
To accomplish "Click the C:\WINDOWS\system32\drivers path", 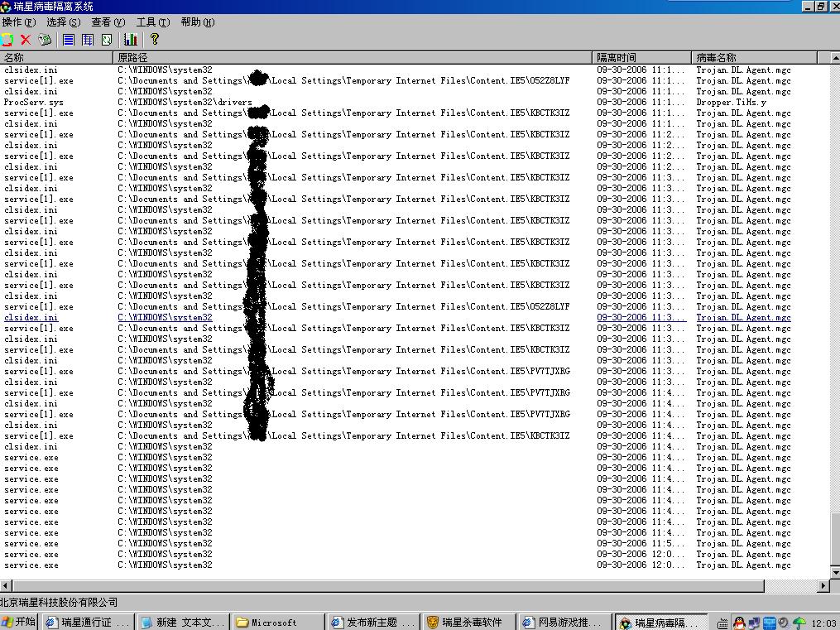I will pos(185,103).
